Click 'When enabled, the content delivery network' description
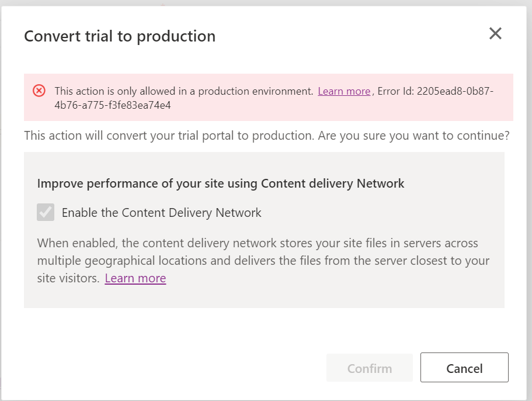532x401 pixels. coord(263,261)
